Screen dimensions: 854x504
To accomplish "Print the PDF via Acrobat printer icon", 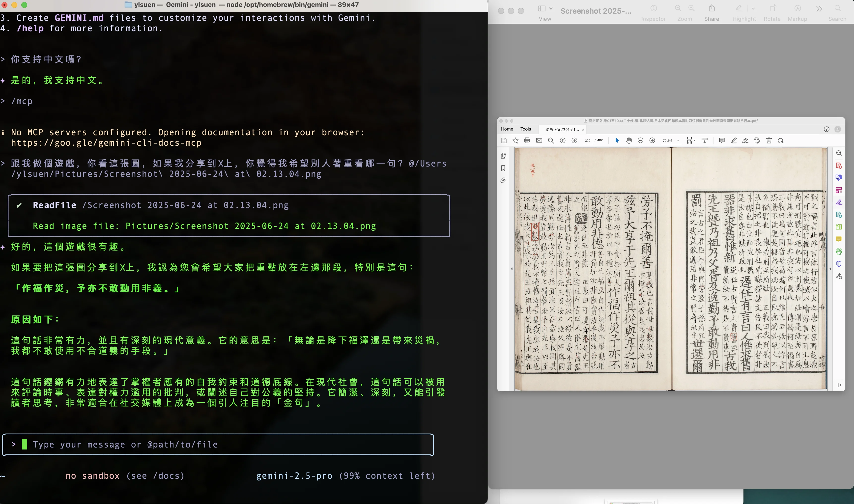I will 527,140.
